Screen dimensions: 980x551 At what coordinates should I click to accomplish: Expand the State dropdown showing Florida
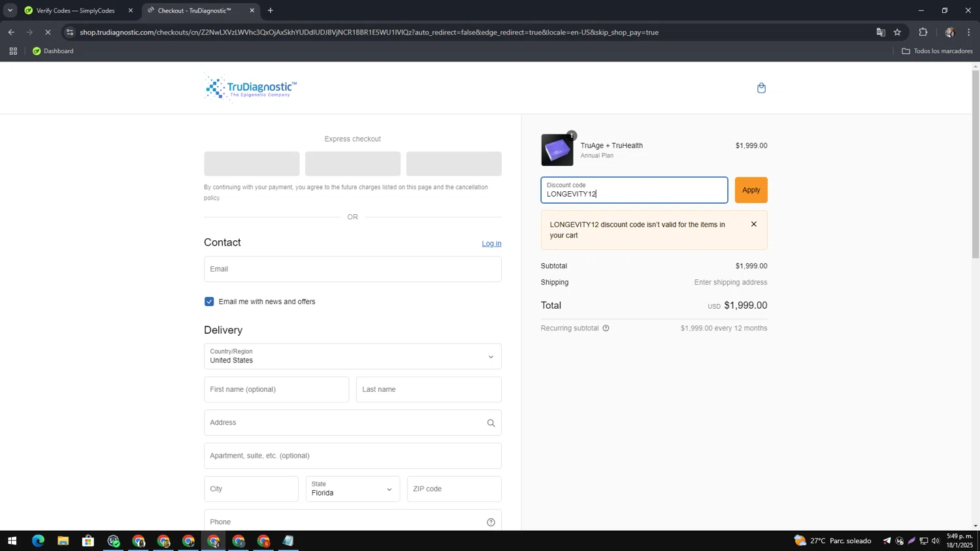pyautogui.click(x=353, y=489)
